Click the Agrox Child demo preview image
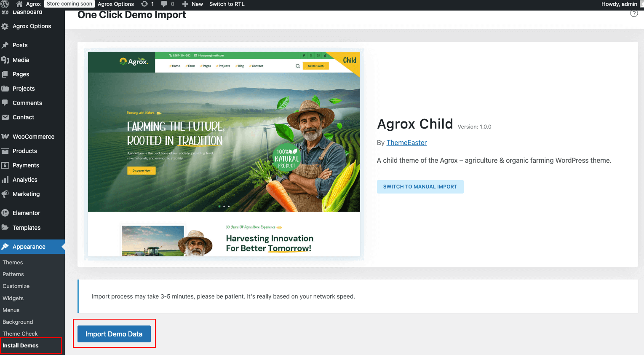The width and height of the screenshot is (644, 355). point(224,154)
